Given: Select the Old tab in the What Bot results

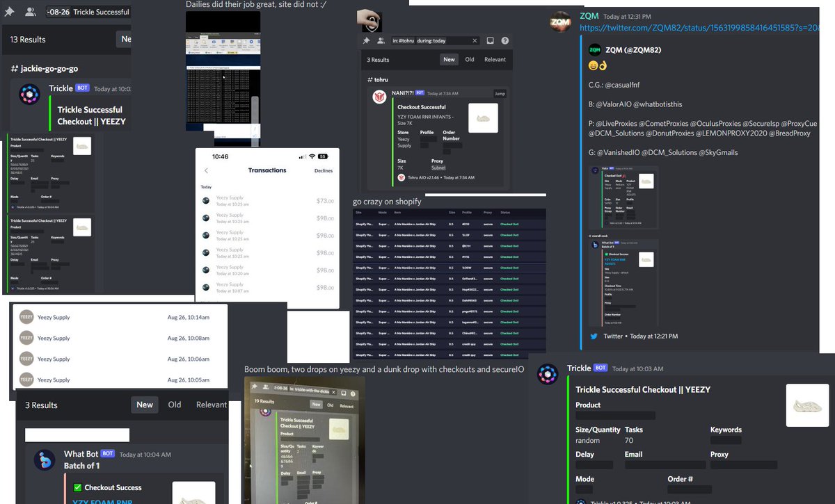Looking at the screenshot, I should 175,405.
